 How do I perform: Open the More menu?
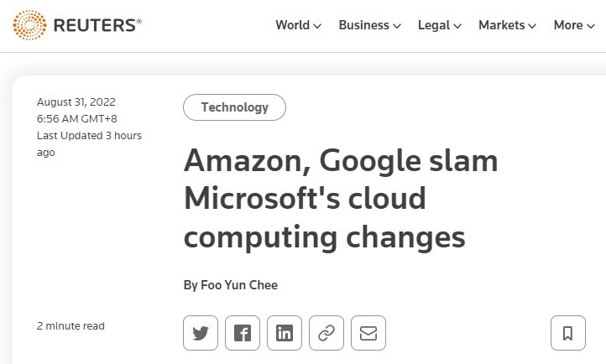[574, 25]
